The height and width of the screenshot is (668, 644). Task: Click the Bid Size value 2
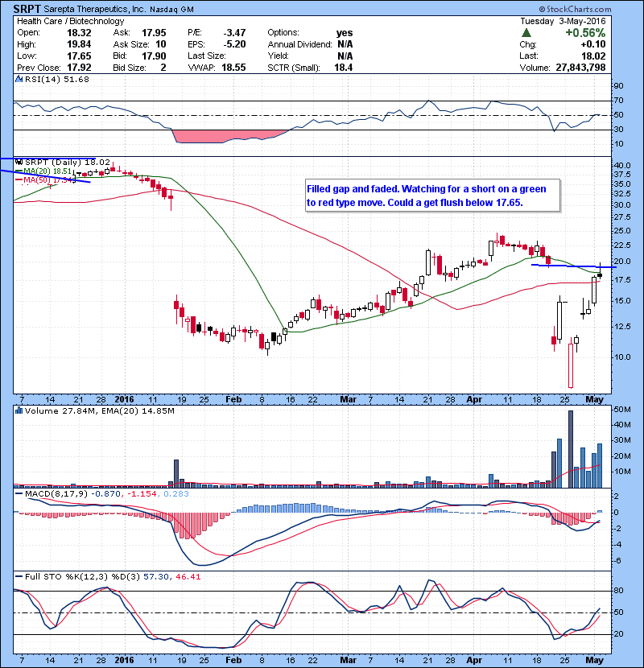[163, 68]
